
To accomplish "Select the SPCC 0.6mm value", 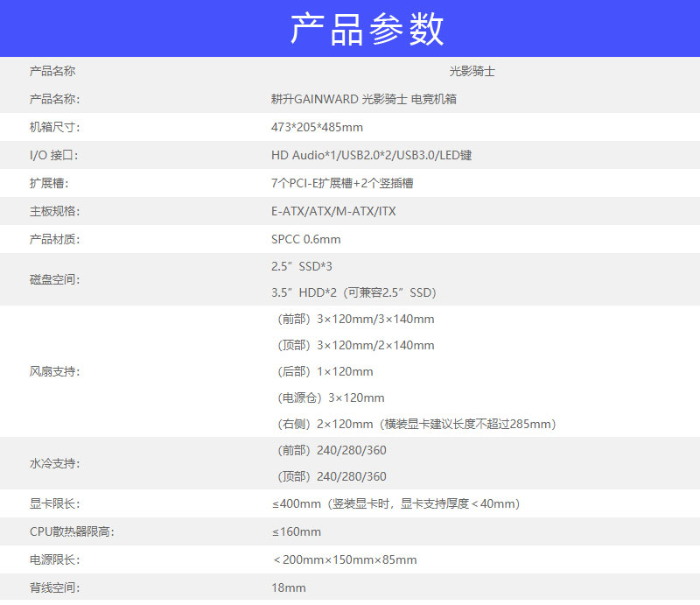I will tap(305, 240).
